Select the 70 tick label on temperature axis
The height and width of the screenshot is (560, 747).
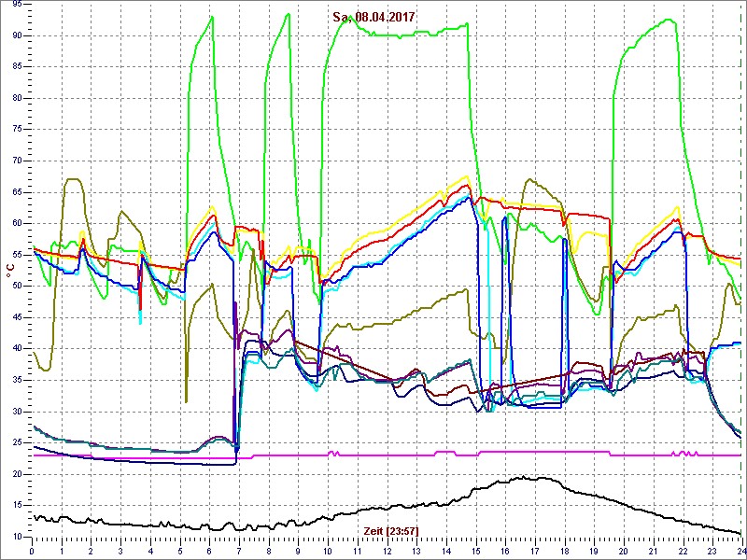(x=16, y=161)
